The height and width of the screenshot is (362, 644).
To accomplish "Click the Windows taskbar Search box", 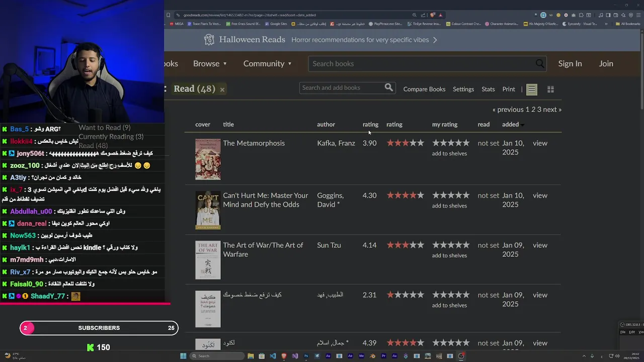I will 217,356.
